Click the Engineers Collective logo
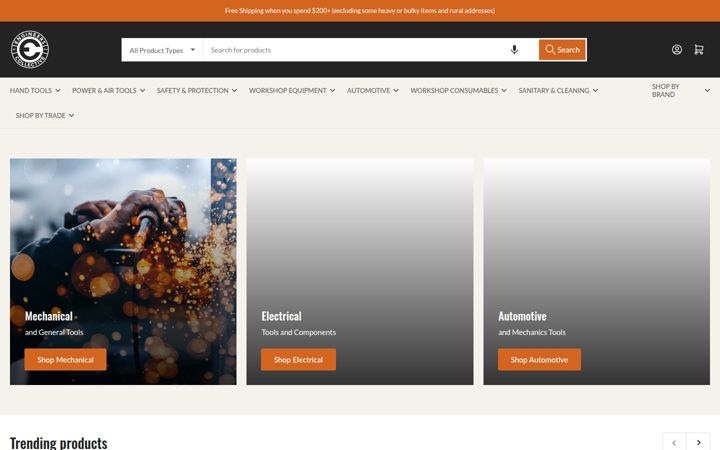Image resolution: width=720 pixels, height=450 pixels. point(30,50)
